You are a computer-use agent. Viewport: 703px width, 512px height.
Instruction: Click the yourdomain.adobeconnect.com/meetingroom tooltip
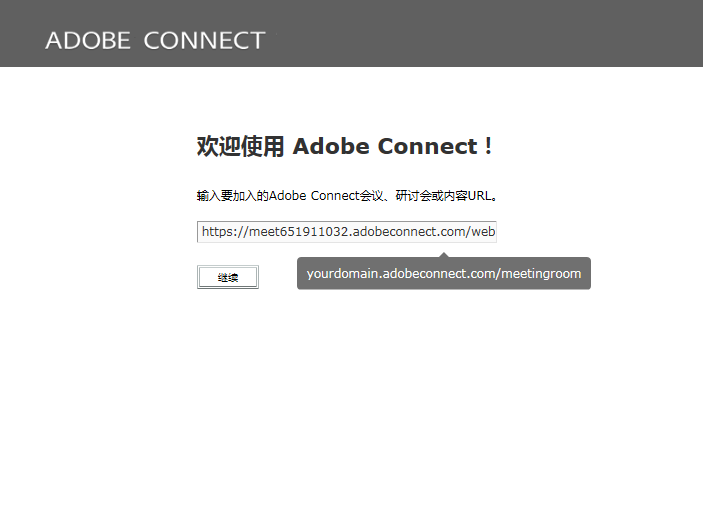click(443, 274)
